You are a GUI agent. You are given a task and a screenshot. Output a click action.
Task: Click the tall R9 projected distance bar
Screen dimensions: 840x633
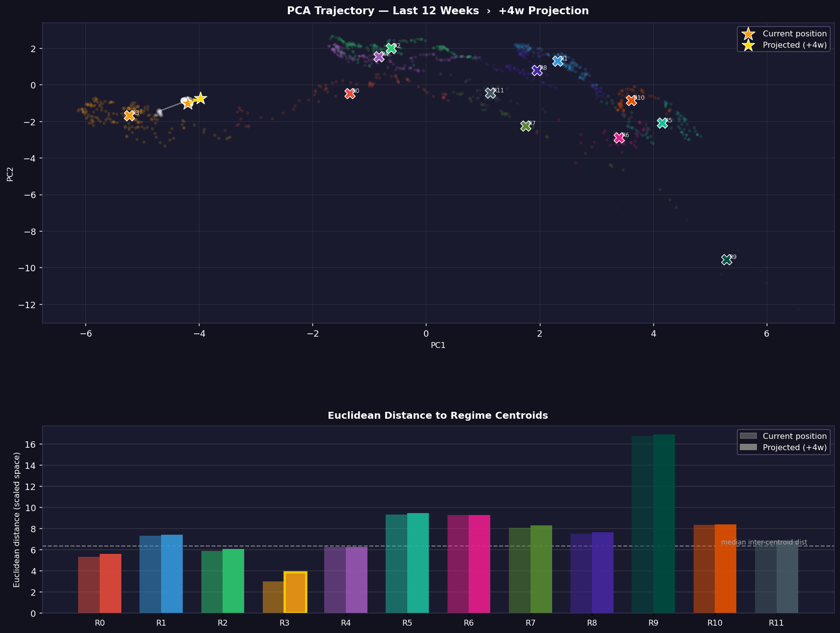coord(664,523)
